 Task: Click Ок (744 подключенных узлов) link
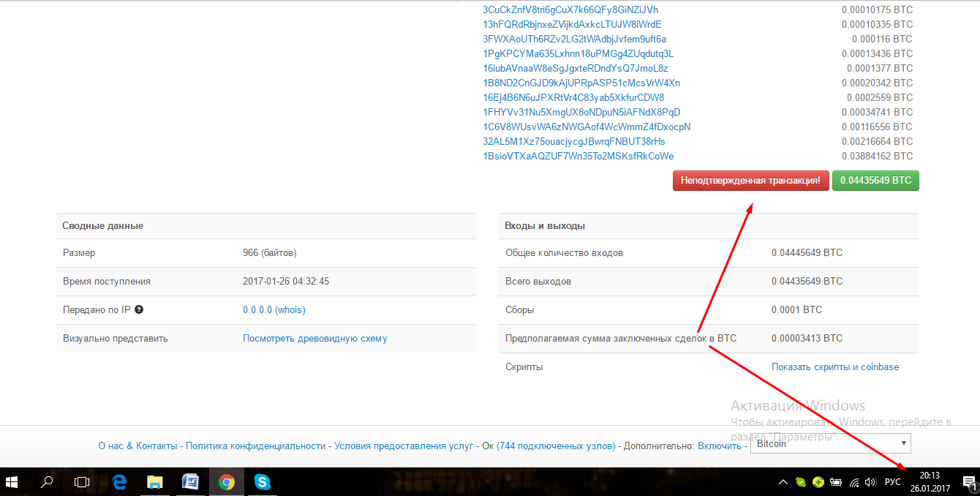[x=549, y=446]
